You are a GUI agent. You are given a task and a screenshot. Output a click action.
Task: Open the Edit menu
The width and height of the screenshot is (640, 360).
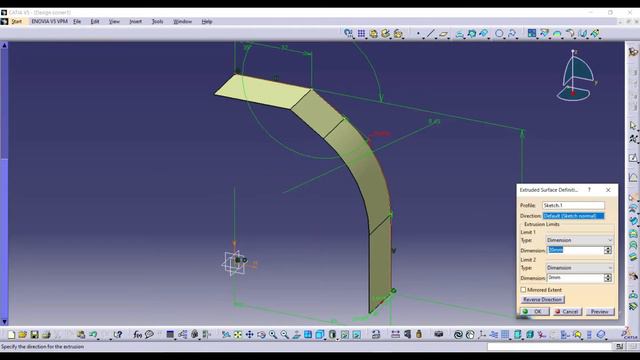click(95, 21)
